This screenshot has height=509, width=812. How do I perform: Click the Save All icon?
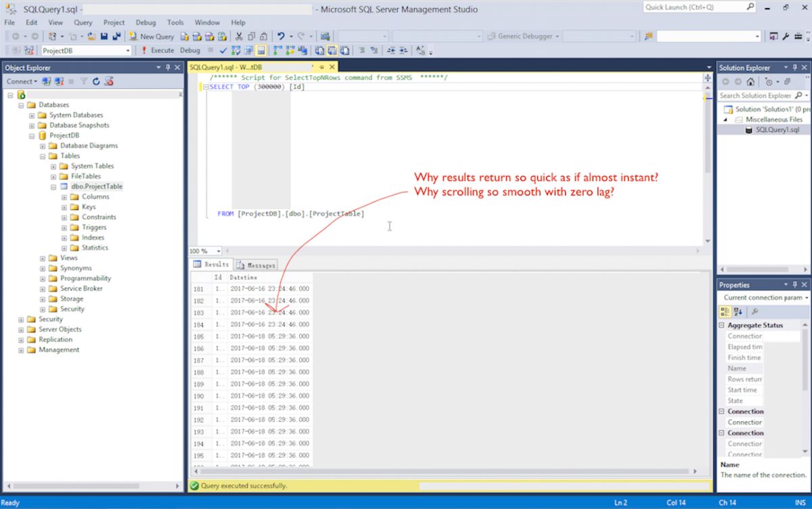[x=116, y=37]
